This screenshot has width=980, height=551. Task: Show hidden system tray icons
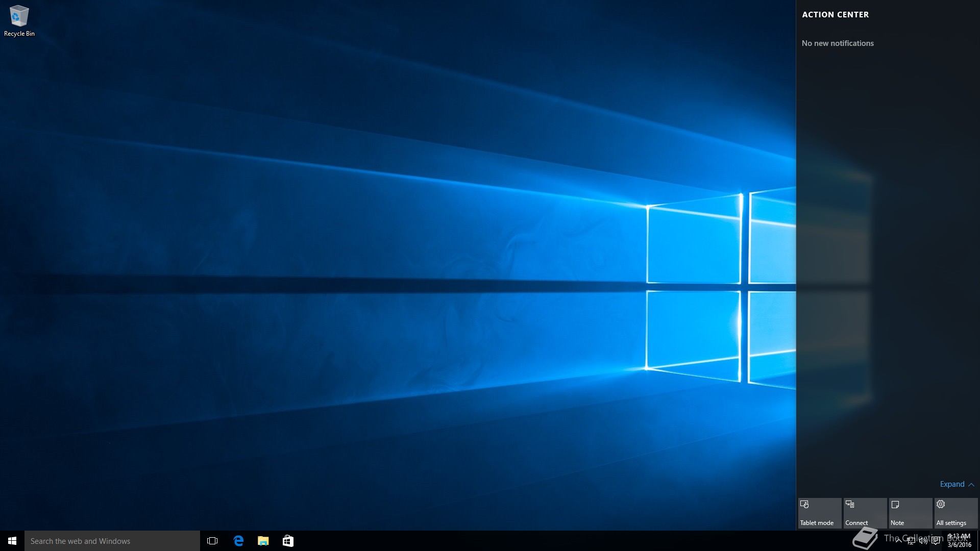898,541
